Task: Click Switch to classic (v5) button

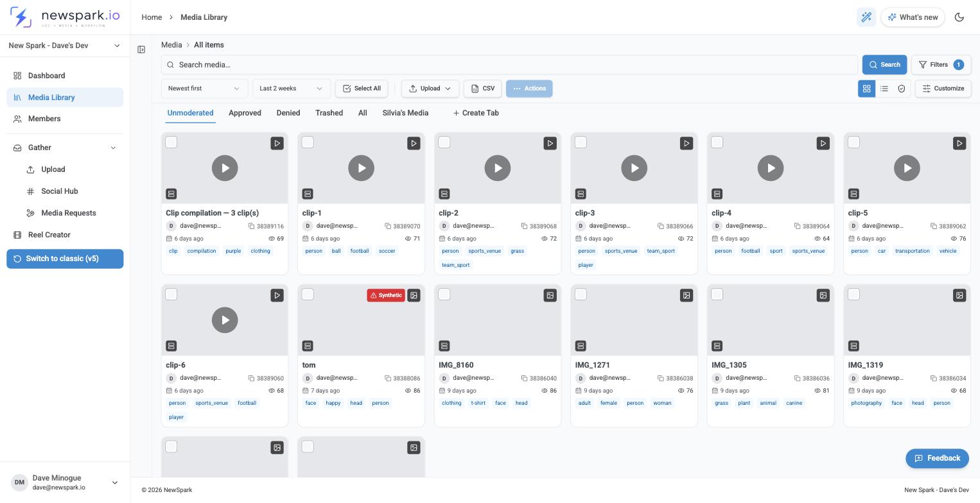Action: 65,259
